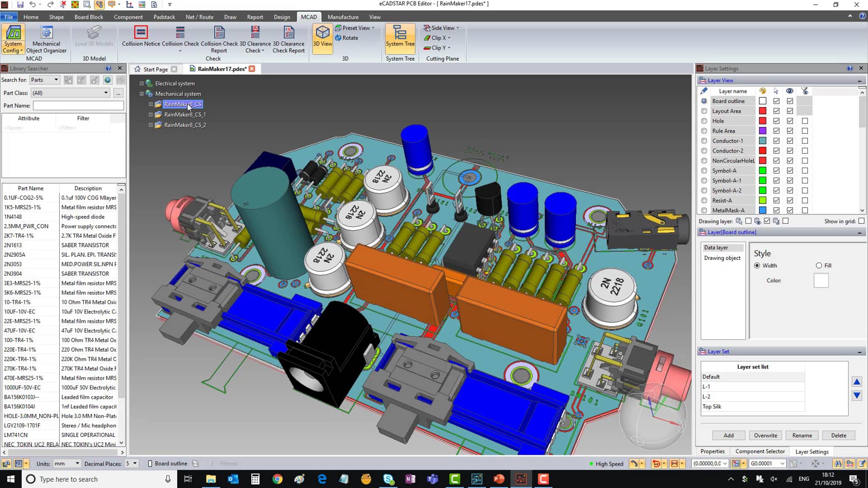Click Windows Start button

[10, 479]
